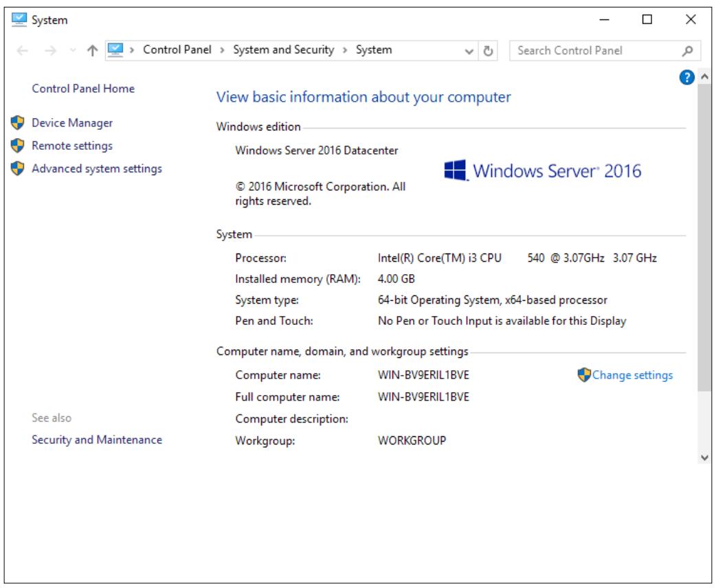This screenshot has width=716, height=588.
Task: Click 'No Pen or Touch Input' text
Action: [x=435, y=321]
